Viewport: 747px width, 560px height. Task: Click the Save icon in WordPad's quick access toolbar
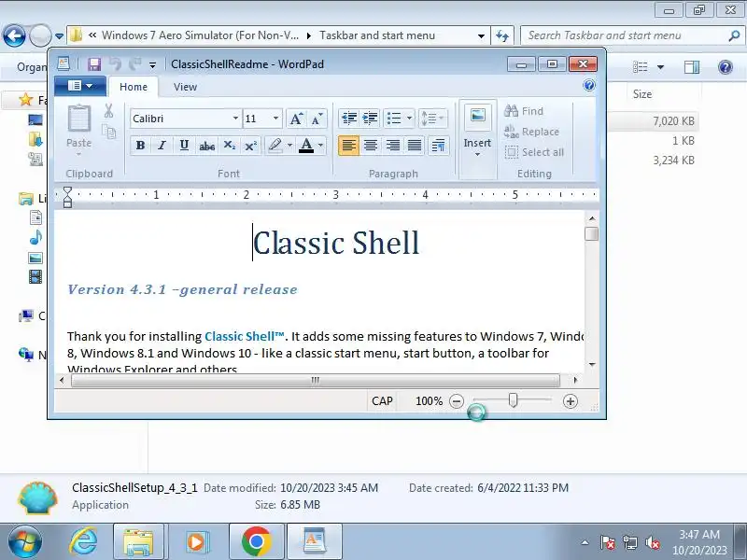pos(94,63)
